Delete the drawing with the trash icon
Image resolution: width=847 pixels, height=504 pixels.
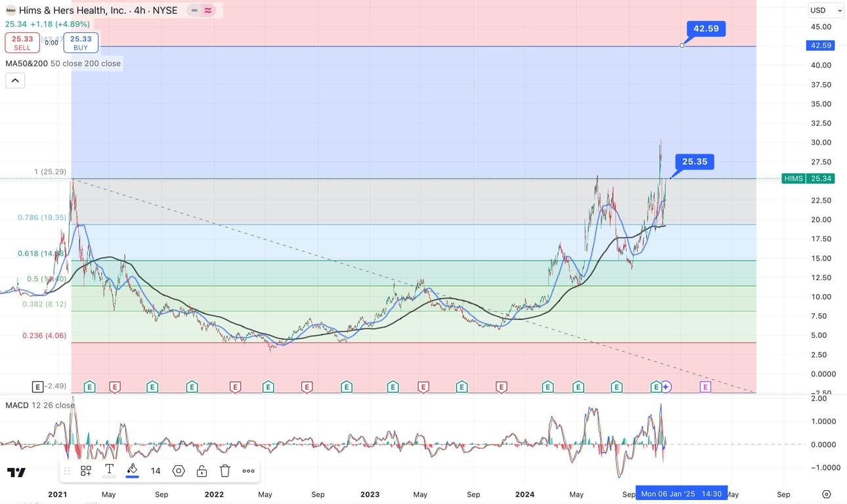(x=225, y=471)
